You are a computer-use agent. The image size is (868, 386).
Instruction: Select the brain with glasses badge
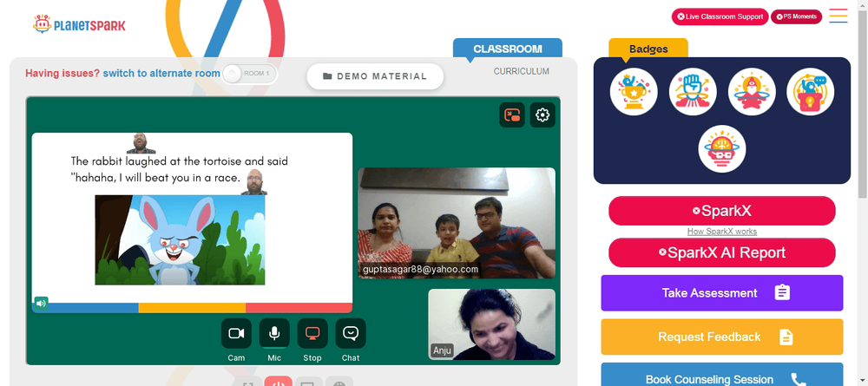tap(722, 148)
